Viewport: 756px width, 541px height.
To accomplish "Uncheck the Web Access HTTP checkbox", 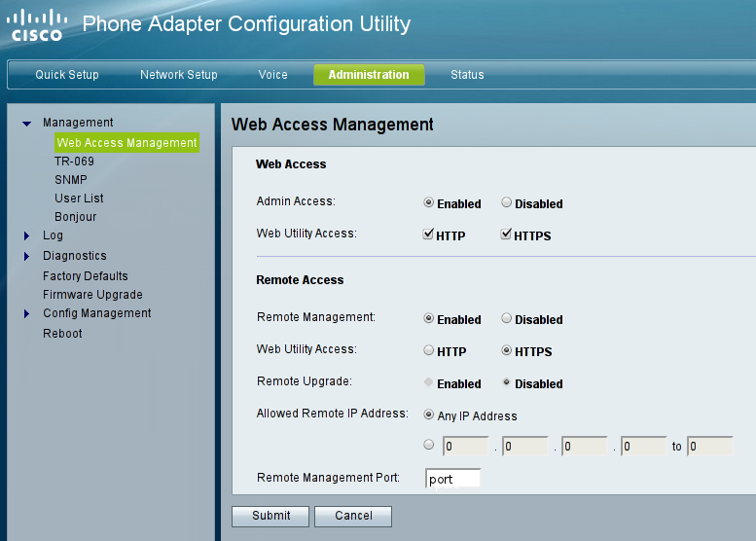I will click(x=429, y=234).
